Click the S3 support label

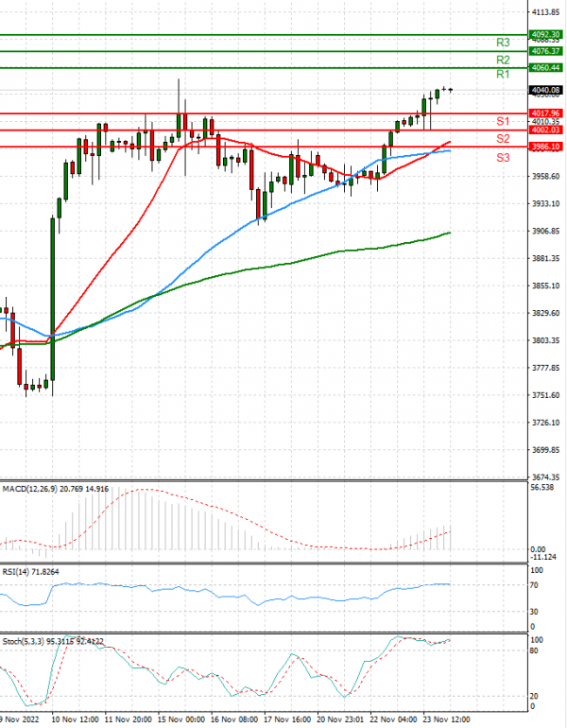click(503, 158)
